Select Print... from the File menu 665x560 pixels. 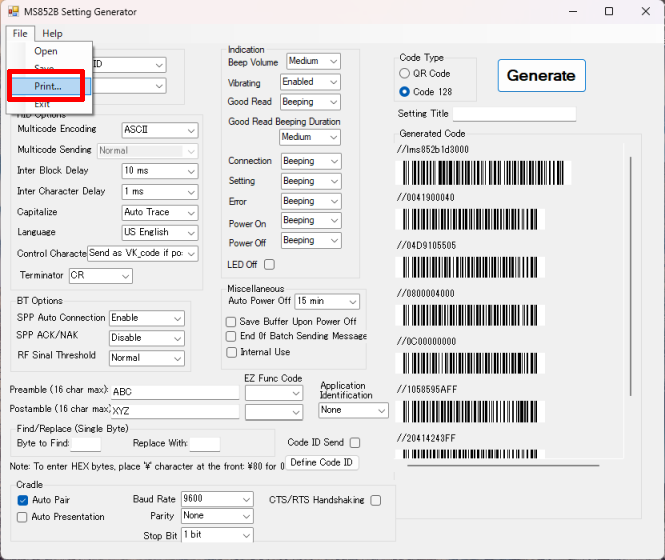pos(48,86)
